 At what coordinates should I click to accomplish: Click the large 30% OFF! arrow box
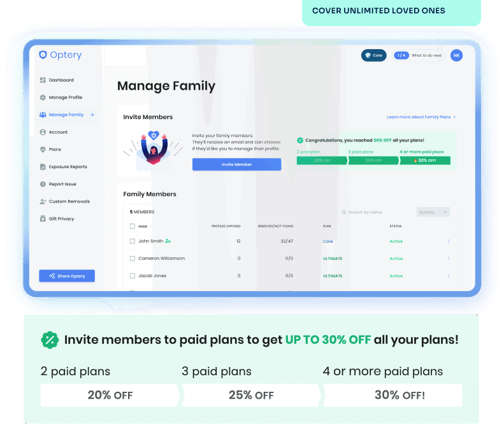(x=392, y=396)
